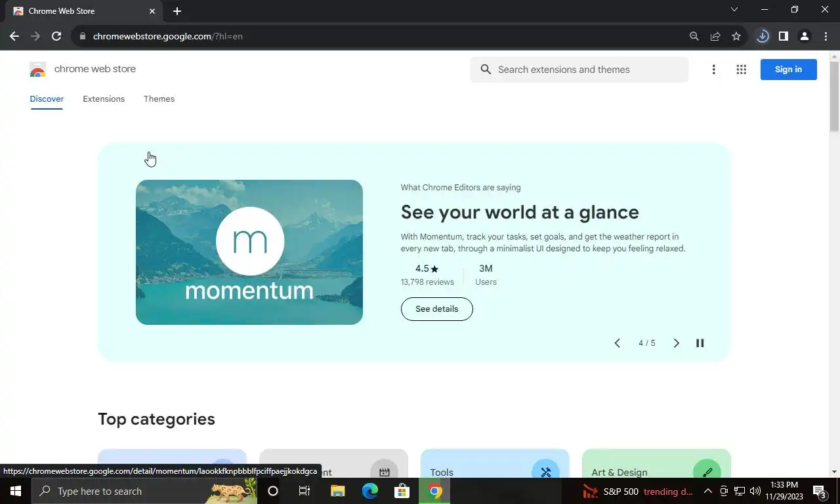The image size is (840, 504).
Task: Reload the current page
Action: pyautogui.click(x=56, y=36)
